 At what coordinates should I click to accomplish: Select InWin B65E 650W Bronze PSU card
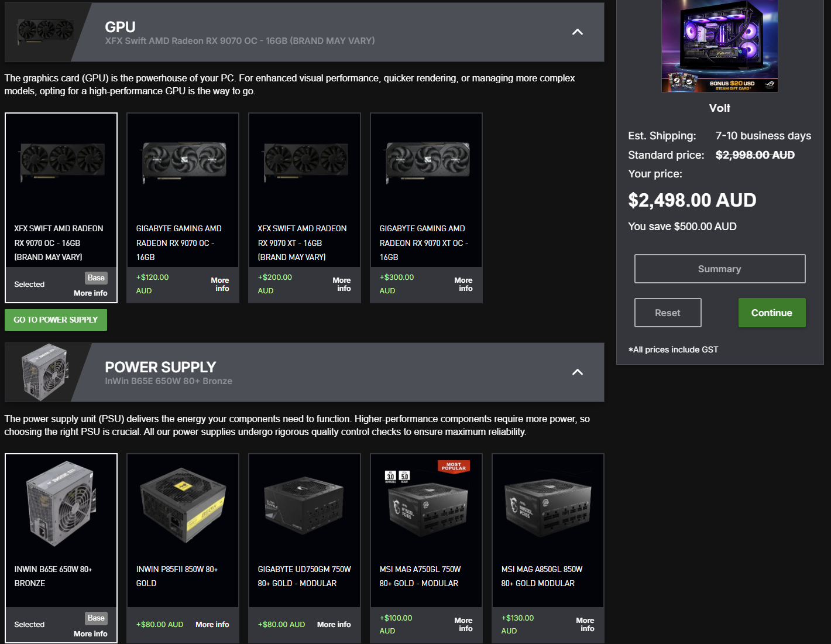[61, 548]
